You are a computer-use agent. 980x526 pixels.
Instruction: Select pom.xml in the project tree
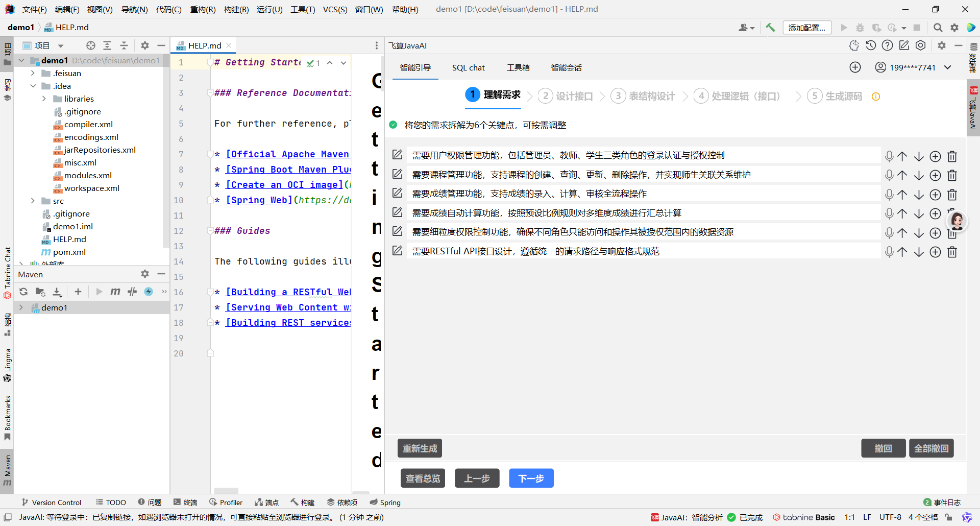[69, 252]
